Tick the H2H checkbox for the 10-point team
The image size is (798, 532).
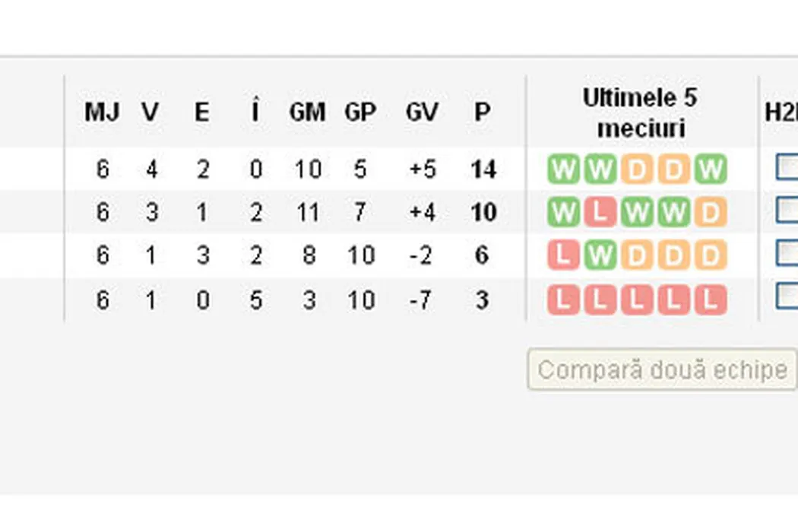click(787, 211)
